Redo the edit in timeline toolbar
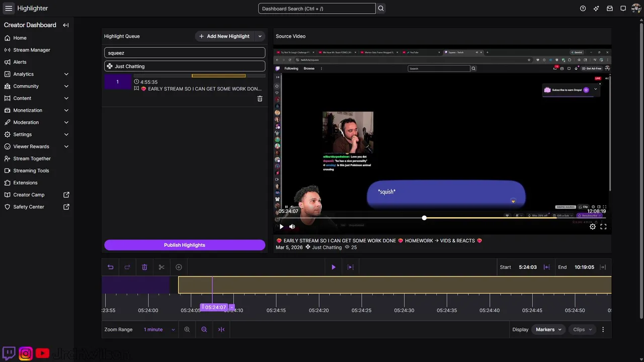This screenshot has width=644, height=362. [127, 267]
